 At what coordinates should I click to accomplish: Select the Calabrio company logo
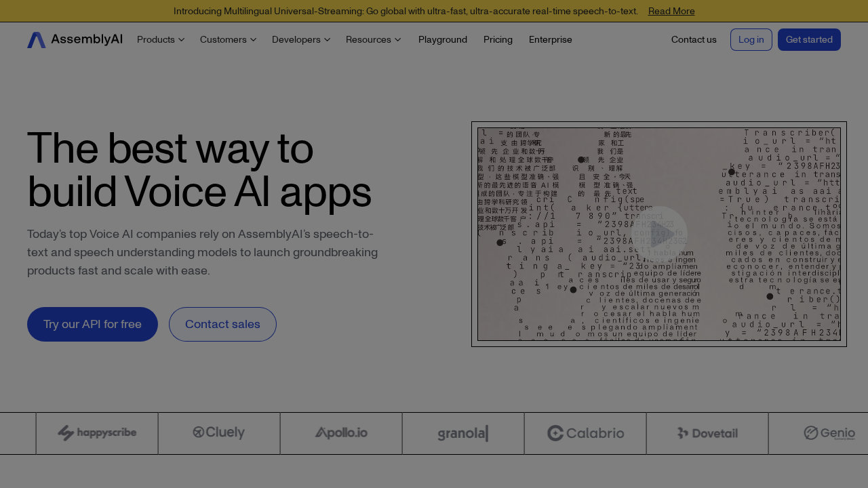[x=585, y=433]
